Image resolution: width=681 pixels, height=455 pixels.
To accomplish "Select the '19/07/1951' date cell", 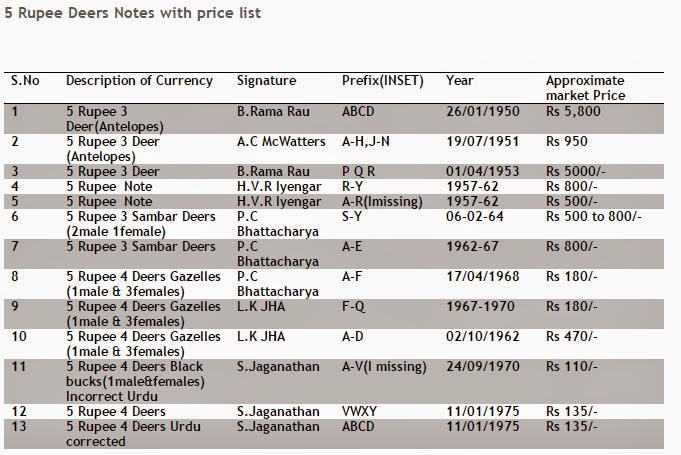I will (x=480, y=142).
